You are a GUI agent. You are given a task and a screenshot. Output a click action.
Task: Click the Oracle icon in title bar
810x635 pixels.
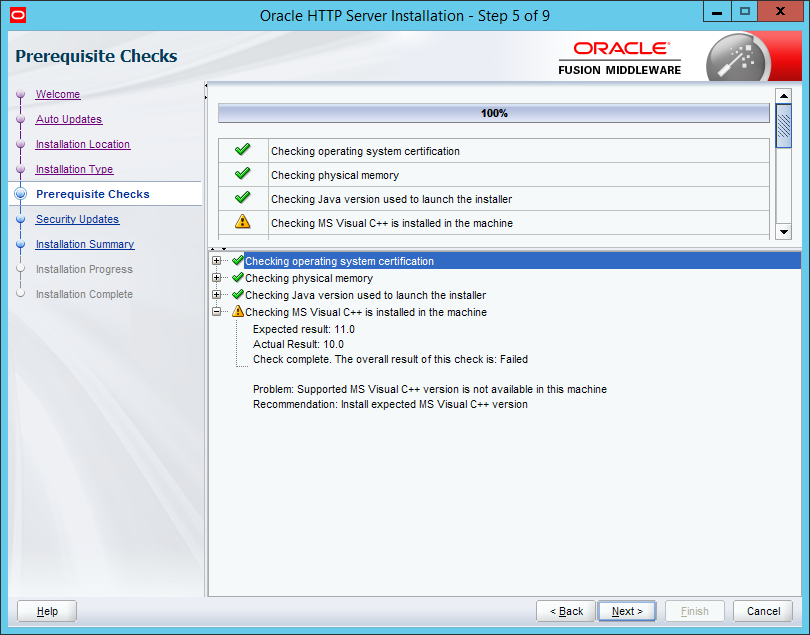tap(15, 15)
